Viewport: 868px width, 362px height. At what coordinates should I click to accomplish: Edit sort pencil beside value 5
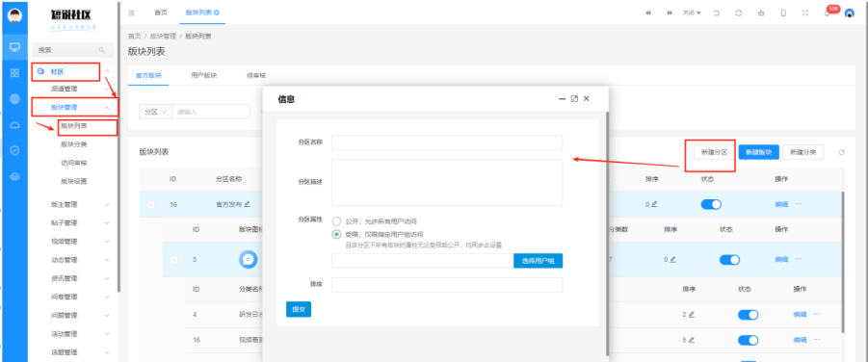(691, 340)
